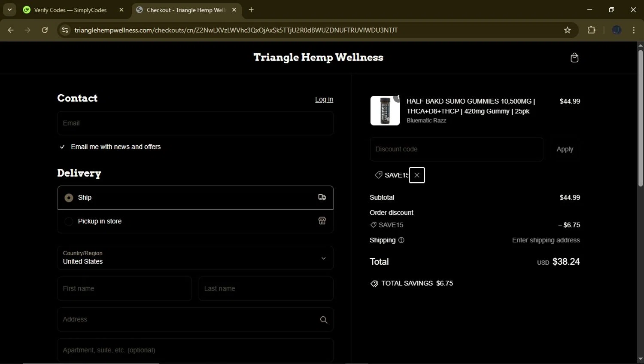Click the delivery truck icon in Ship row
The height and width of the screenshot is (364, 644).
tap(322, 197)
